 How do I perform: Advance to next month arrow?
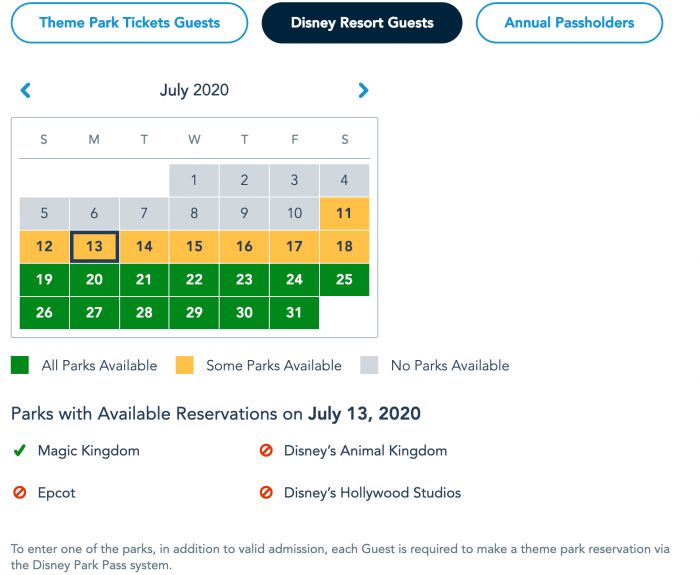pyautogui.click(x=363, y=90)
